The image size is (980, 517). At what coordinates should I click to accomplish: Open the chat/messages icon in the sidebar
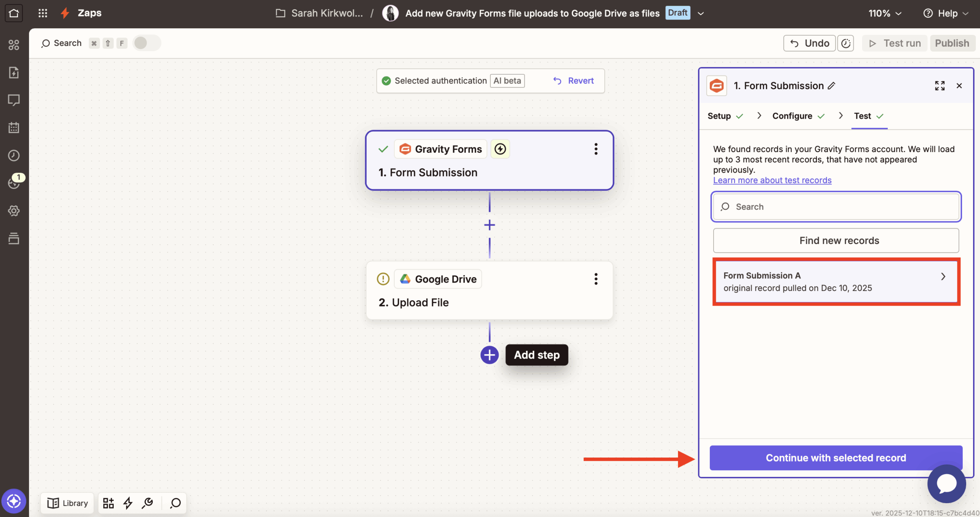click(14, 100)
